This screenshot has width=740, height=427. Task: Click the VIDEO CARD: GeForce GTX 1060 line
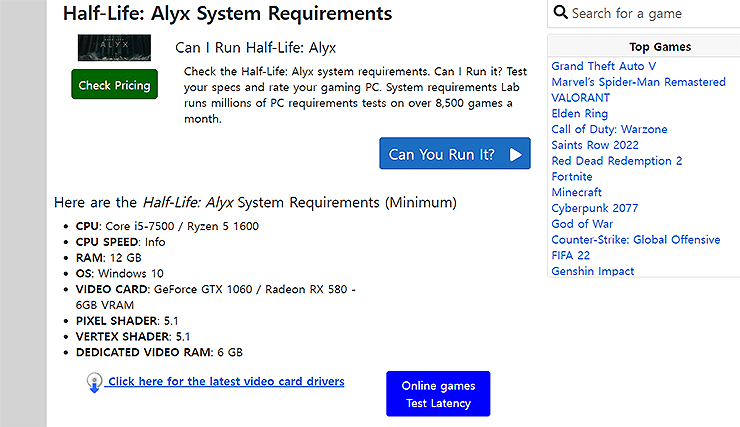[216, 297]
